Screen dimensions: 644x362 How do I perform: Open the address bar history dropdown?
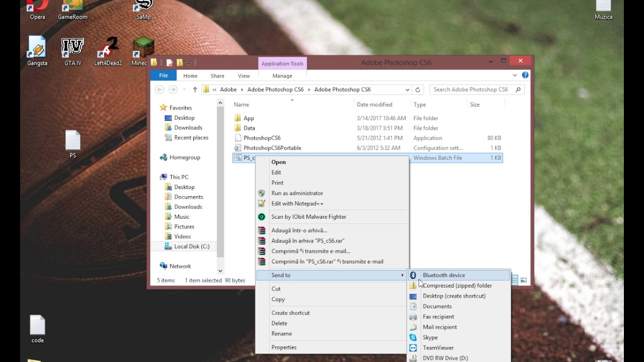pyautogui.click(x=408, y=89)
